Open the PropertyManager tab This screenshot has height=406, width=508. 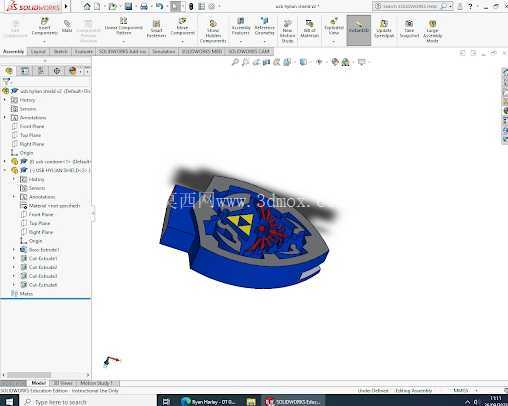pos(25,71)
